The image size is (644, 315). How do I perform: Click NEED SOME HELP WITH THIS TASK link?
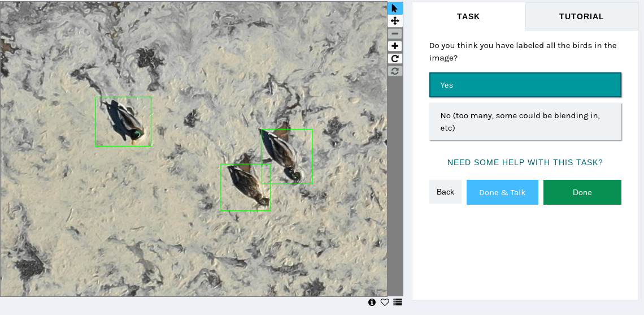(x=525, y=162)
